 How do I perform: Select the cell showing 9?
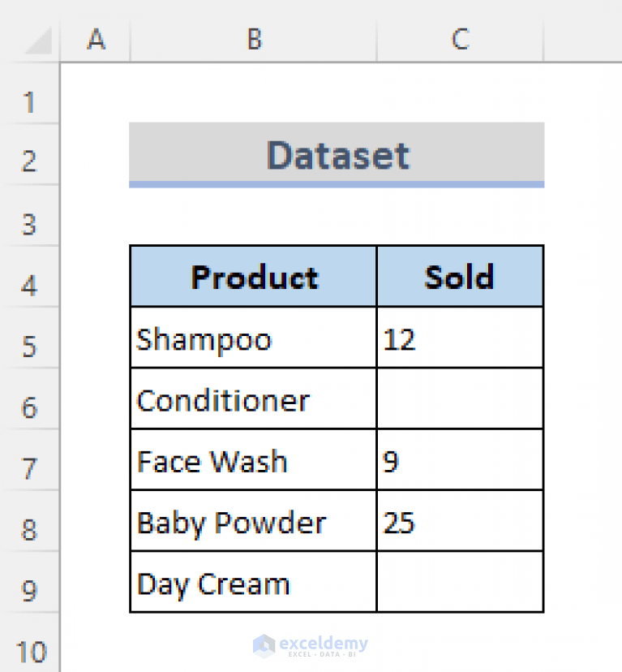point(459,461)
